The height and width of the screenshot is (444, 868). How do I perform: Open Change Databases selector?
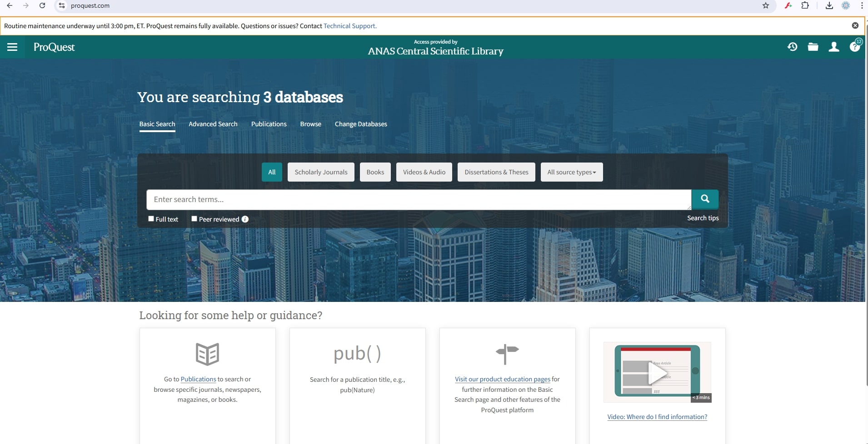pyautogui.click(x=361, y=124)
